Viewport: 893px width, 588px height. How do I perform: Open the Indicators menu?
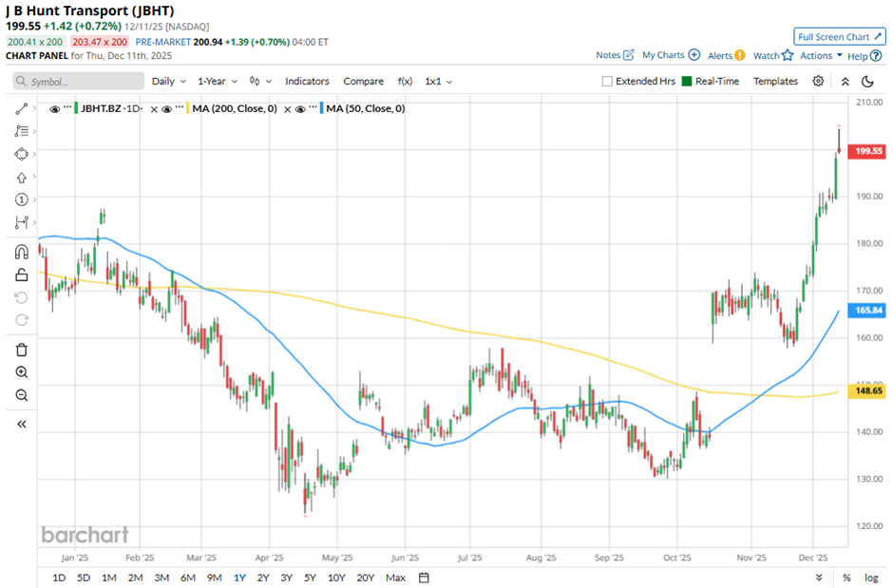[x=307, y=82]
